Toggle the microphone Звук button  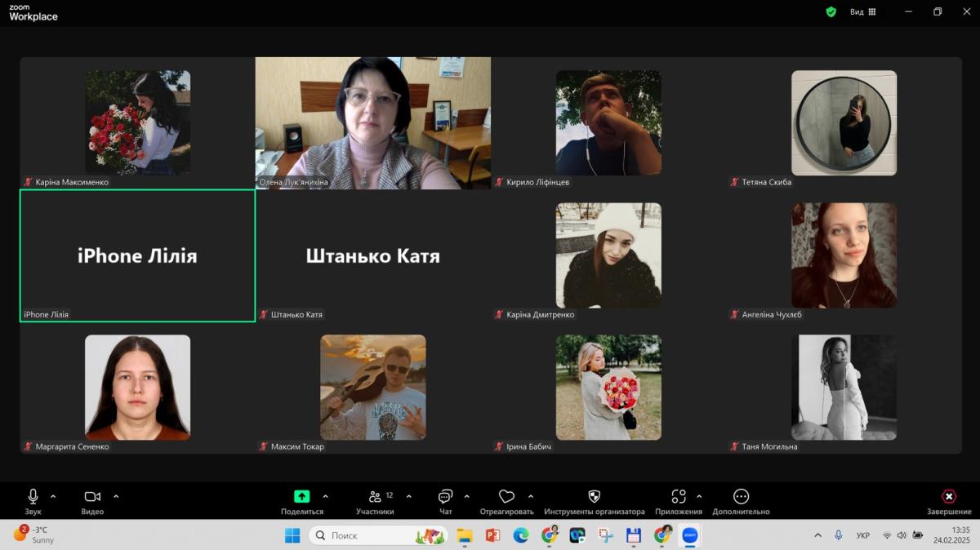click(x=33, y=497)
